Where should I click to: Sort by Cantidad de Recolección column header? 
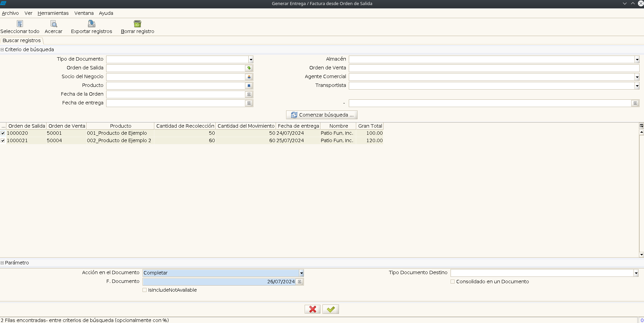(x=185, y=126)
